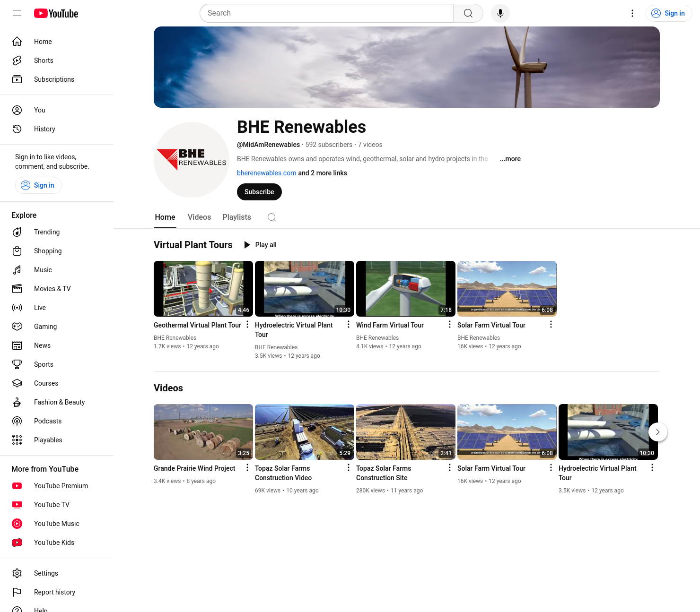Switch to the Playlists tab
This screenshot has height=612, width=700.
coord(236,217)
